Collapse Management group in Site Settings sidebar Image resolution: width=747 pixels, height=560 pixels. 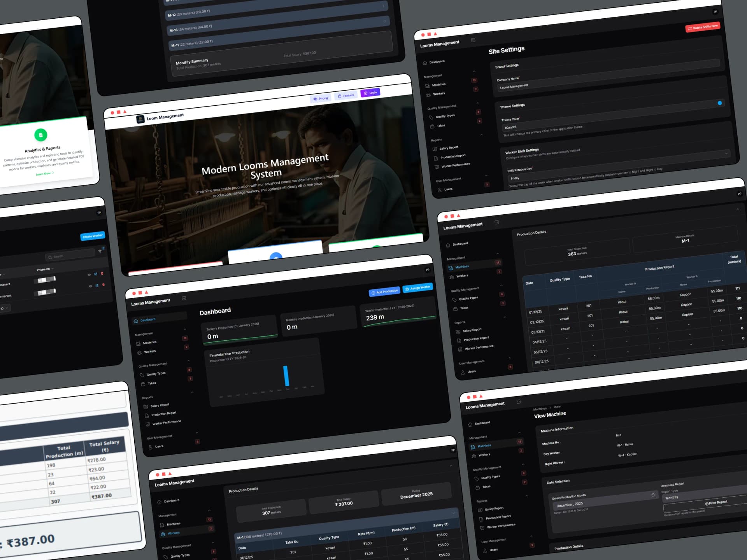pyautogui.click(x=474, y=72)
